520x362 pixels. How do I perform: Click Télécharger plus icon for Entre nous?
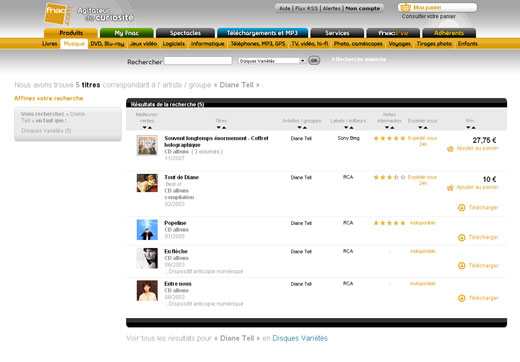(x=462, y=298)
